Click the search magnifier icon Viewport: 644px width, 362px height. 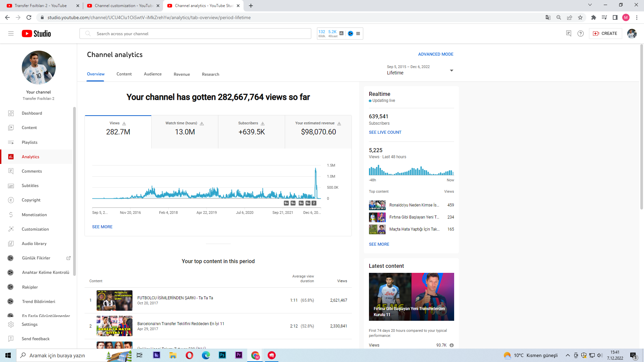[x=88, y=34]
